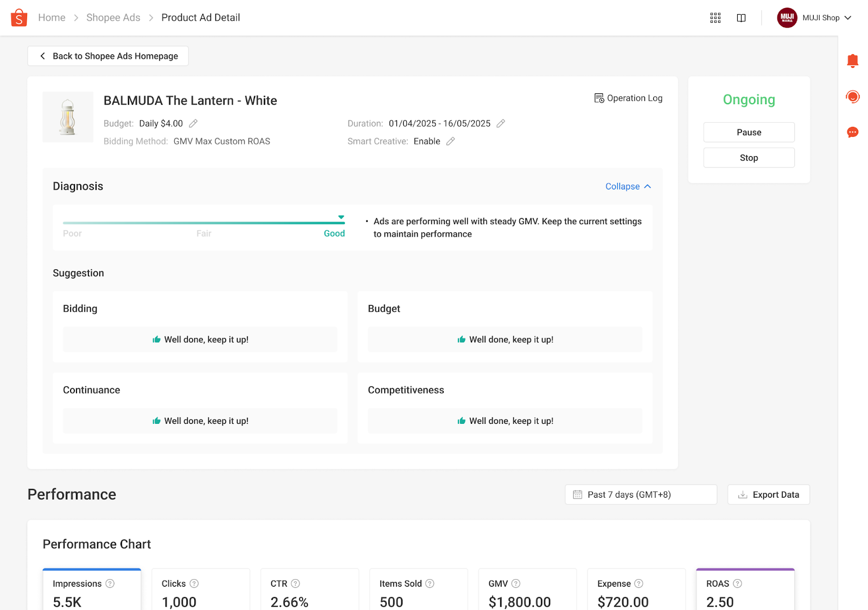Click the Smart Creative 'Enable' value
868x610 pixels.
[x=427, y=141]
